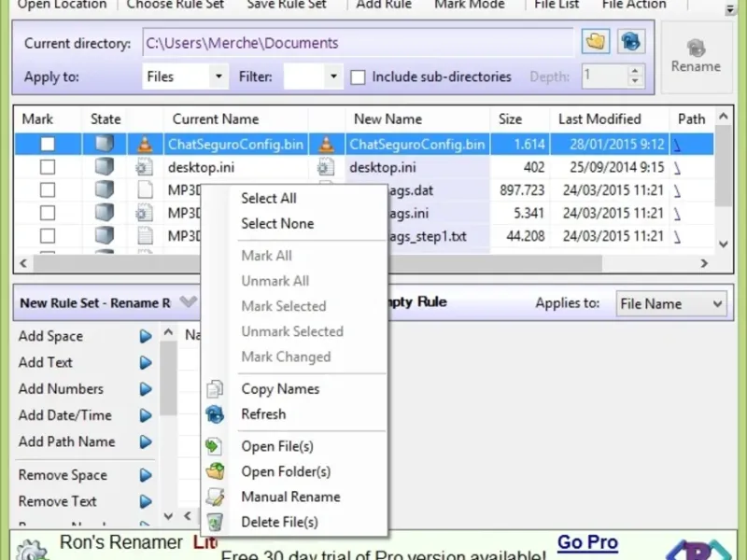Click the rules list scroll up arrow
The image size is (747, 560).
168,332
